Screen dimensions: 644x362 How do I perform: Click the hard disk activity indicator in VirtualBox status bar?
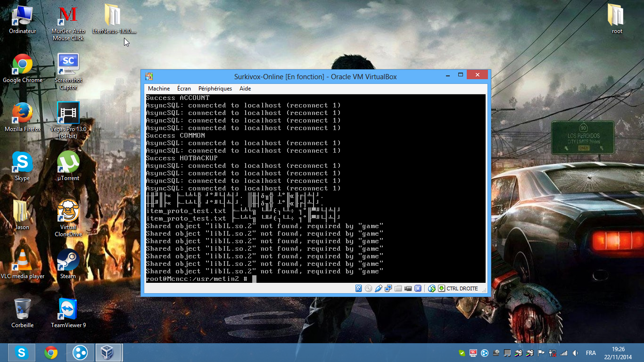(359, 288)
